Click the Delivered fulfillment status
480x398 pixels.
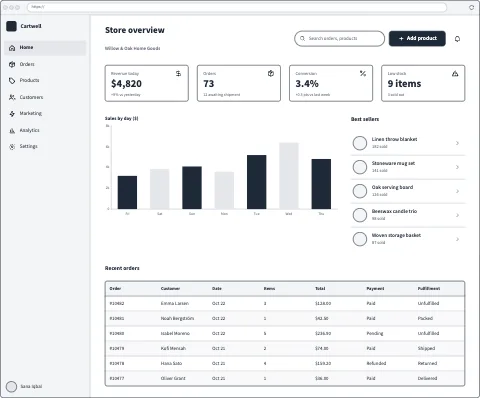click(427, 379)
